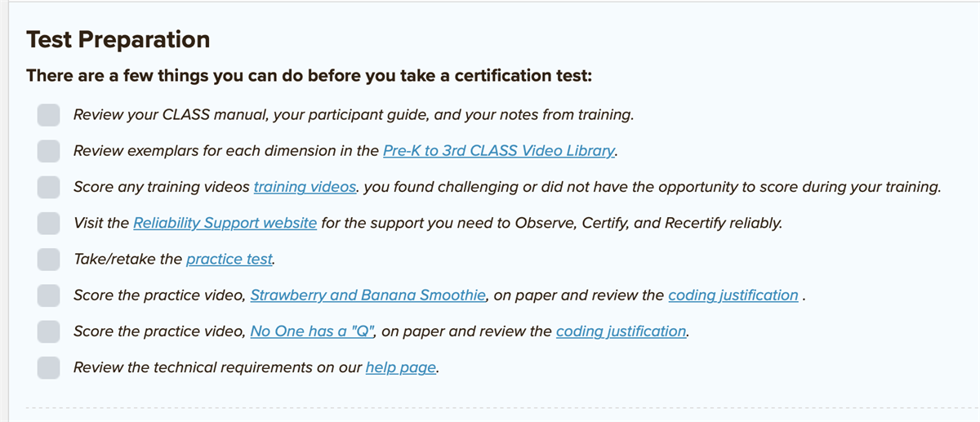Open coding justification link for the "Q" video
980x422 pixels.
[x=621, y=331]
